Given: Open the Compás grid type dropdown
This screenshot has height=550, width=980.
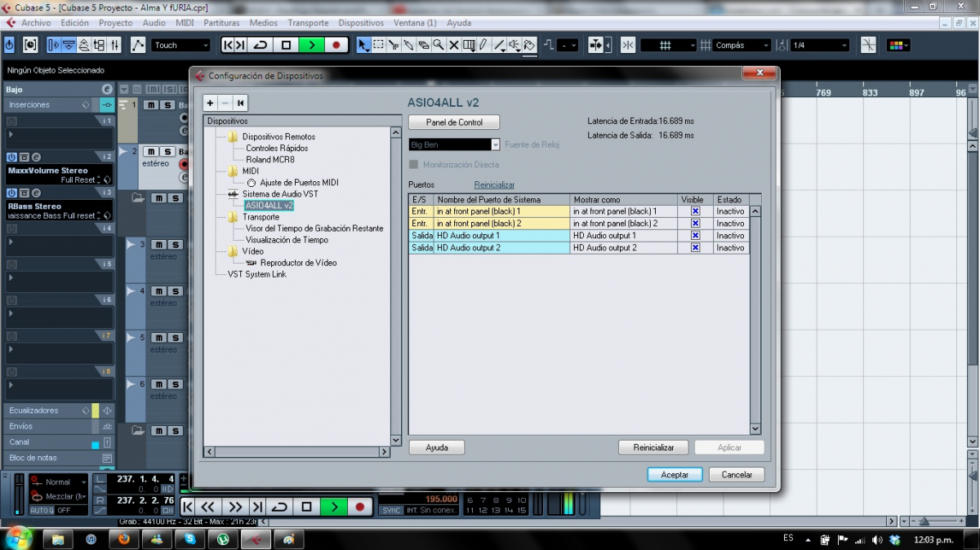Looking at the screenshot, I should coord(742,45).
